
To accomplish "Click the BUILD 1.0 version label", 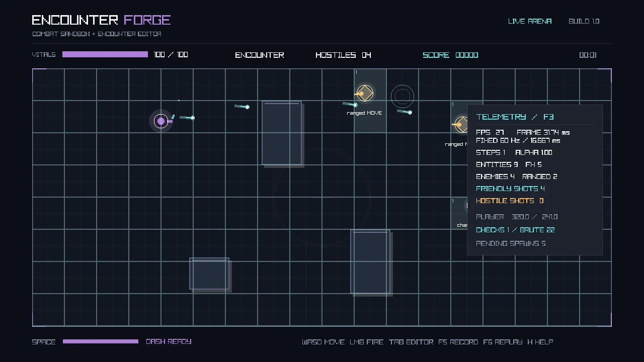I will (x=584, y=21).
